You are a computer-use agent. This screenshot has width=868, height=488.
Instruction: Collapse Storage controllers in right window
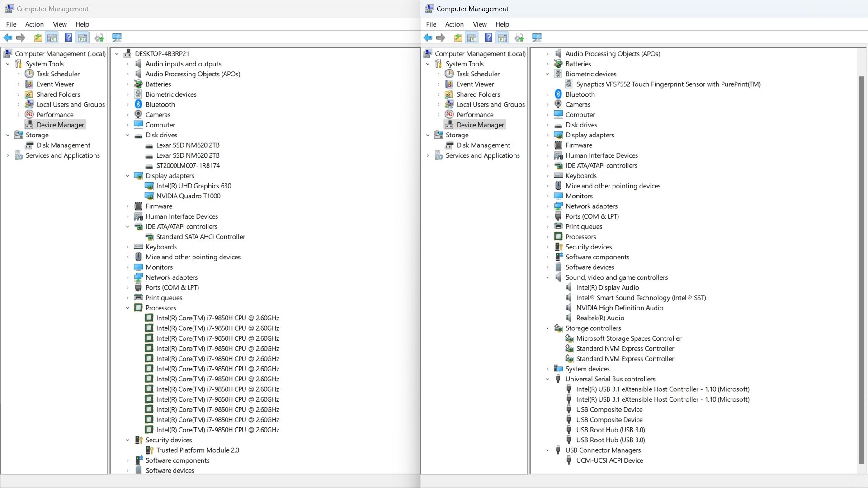tap(547, 328)
